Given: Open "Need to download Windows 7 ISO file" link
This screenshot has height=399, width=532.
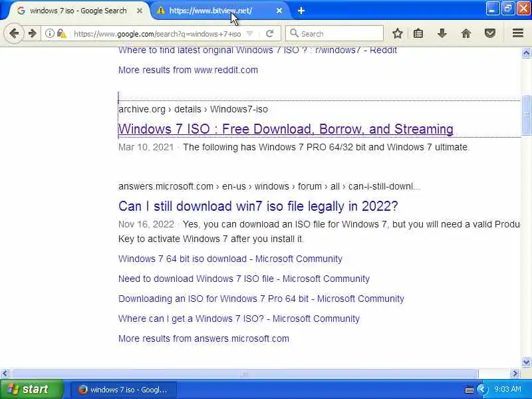Looking at the screenshot, I should tap(243, 279).
